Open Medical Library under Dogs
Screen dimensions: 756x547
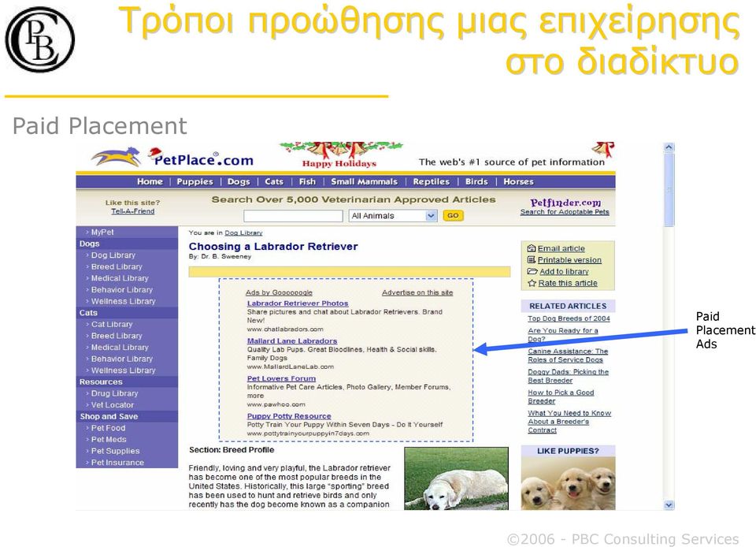click(x=120, y=278)
